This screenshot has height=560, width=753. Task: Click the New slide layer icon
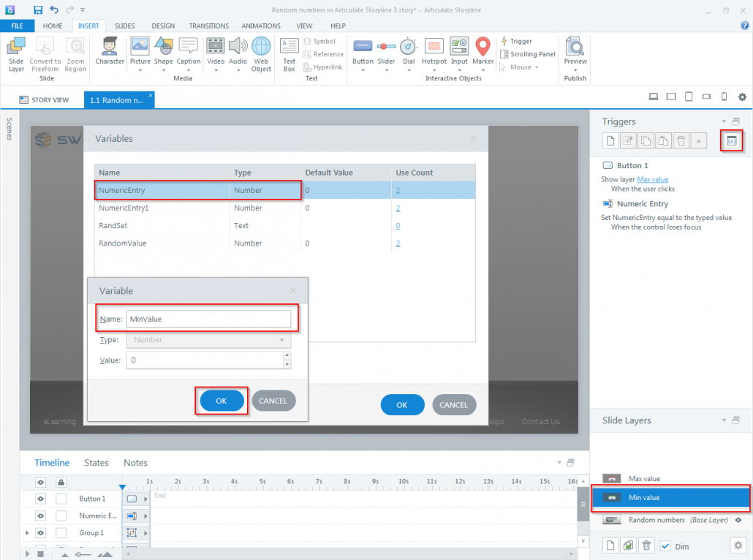point(610,545)
